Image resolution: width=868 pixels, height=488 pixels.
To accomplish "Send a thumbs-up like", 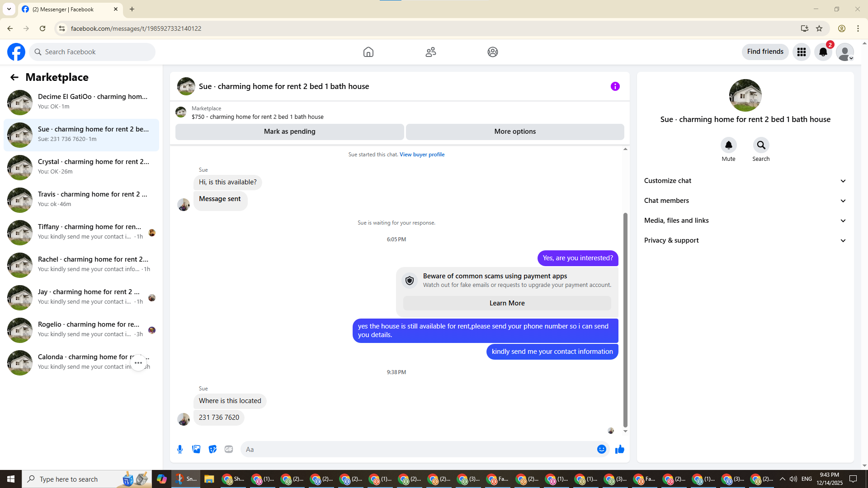I will [619, 449].
